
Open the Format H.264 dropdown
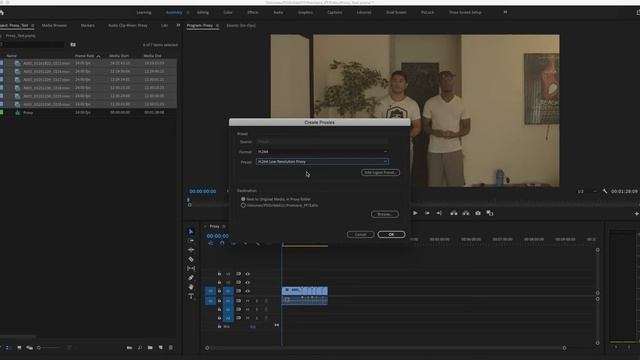point(322,151)
